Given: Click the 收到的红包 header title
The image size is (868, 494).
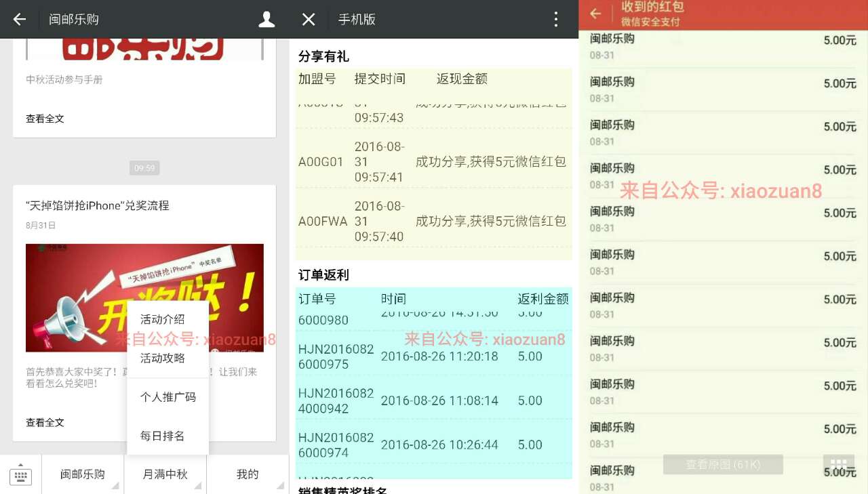Looking at the screenshot, I should [652, 7].
